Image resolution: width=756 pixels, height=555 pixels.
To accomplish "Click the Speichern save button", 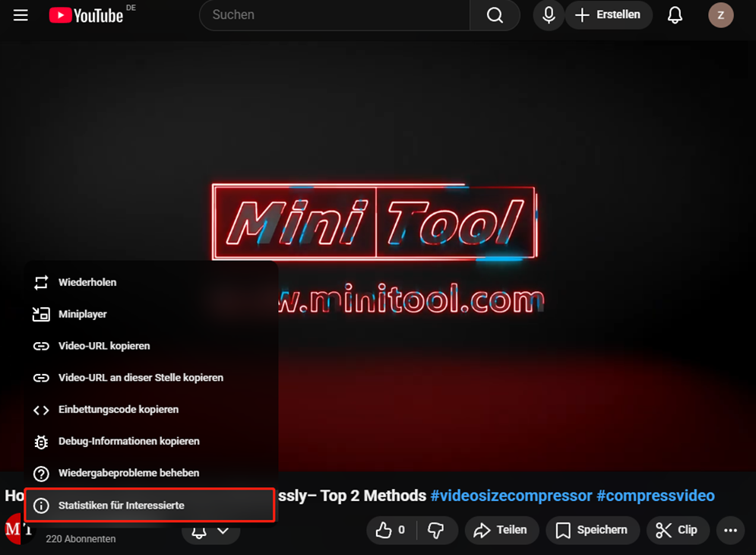I will click(591, 530).
